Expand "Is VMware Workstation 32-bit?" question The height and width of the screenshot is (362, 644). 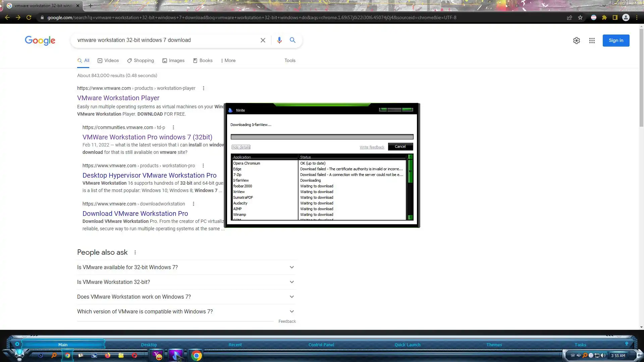tap(186, 282)
